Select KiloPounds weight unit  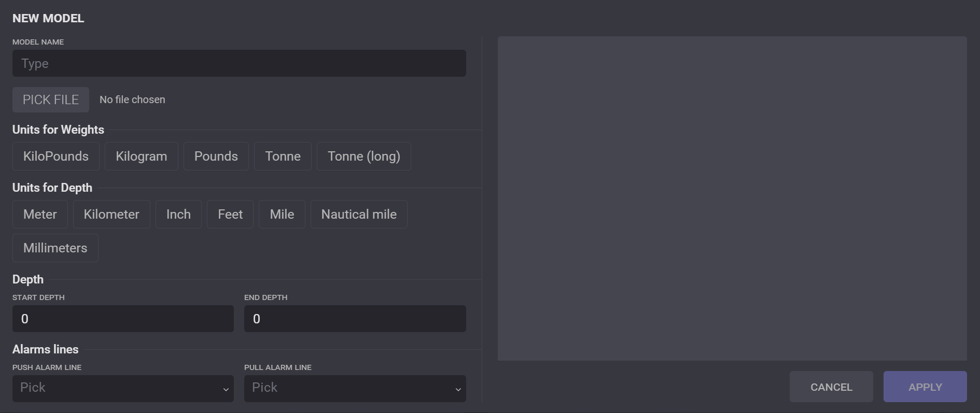point(56,156)
